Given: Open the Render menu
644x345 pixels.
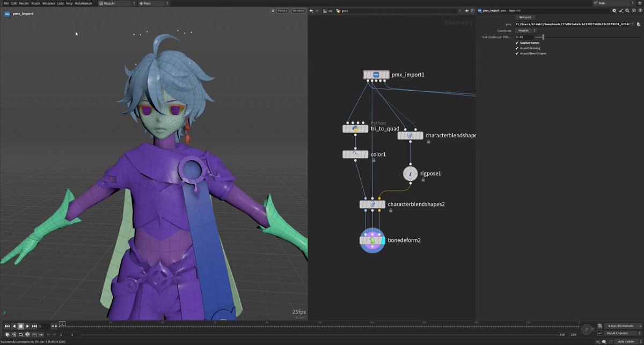Looking at the screenshot, I should [24, 3].
